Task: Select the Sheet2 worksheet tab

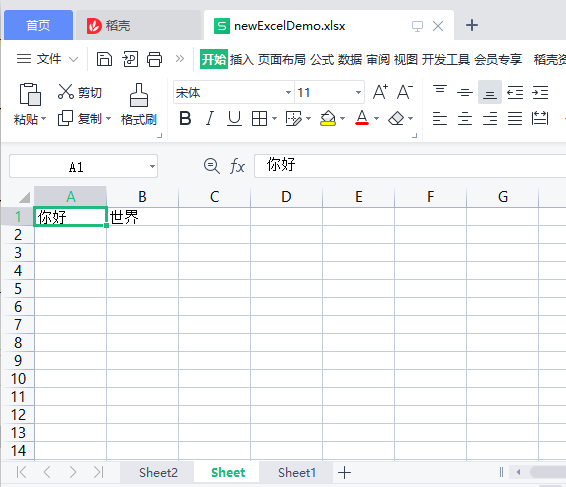Action: tap(158, 472)
